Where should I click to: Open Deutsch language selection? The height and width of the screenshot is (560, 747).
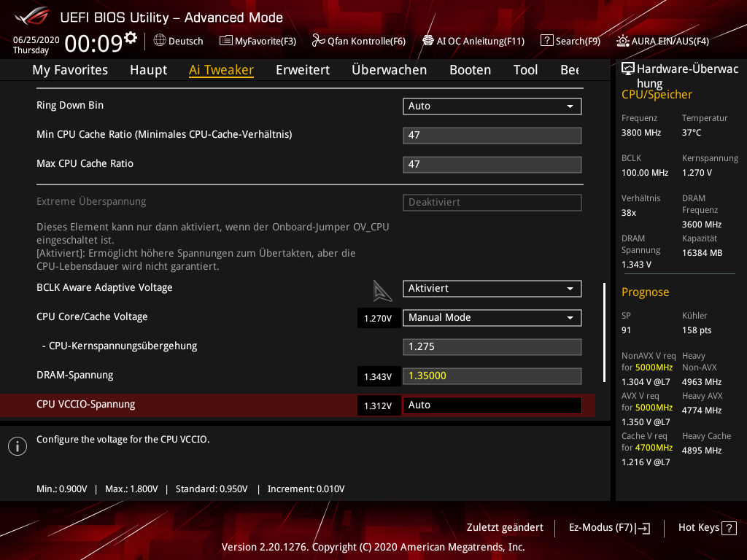178,41
